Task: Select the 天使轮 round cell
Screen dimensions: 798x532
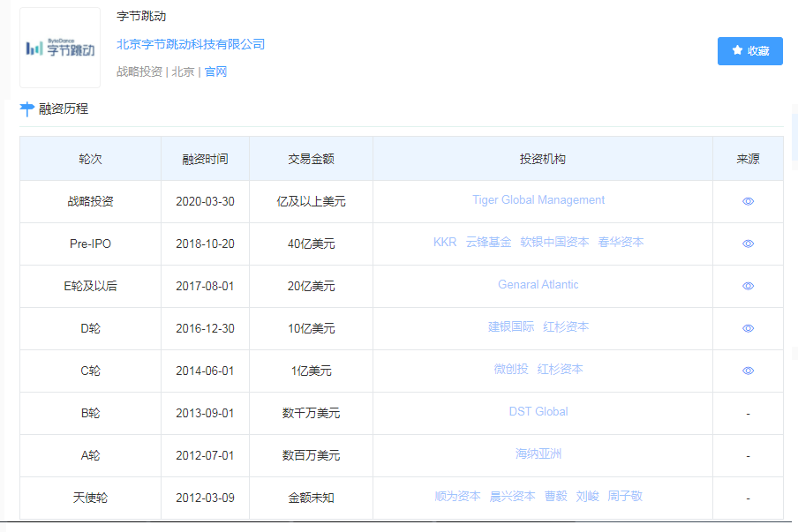Action: point(91,498)
